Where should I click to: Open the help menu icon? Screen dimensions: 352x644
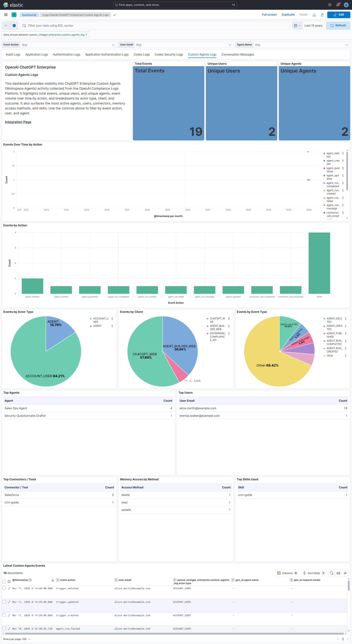coord(330,5)
